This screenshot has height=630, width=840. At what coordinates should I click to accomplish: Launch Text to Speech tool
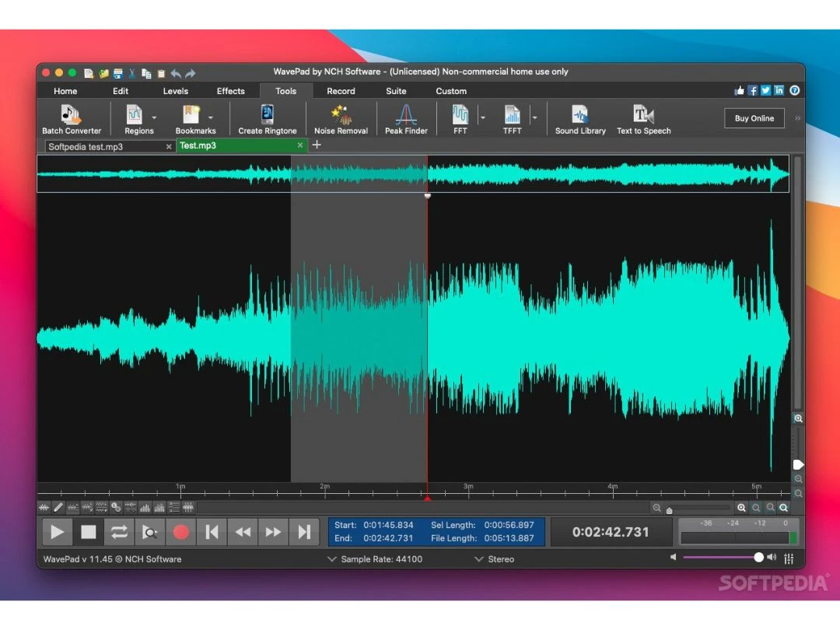643,119
